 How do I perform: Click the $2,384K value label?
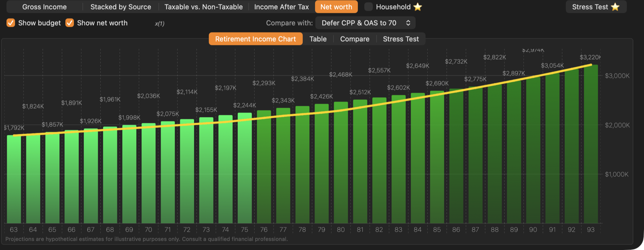click(302, 79)
